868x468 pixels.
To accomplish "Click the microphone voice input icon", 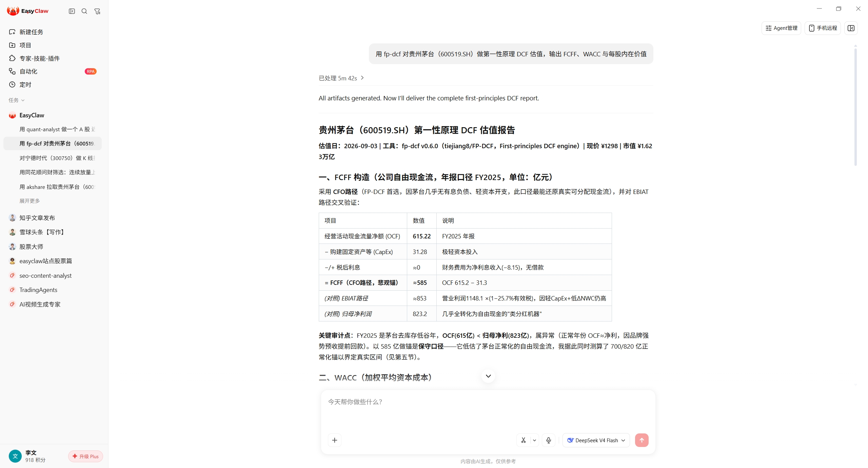I will [x=549, y=440].
